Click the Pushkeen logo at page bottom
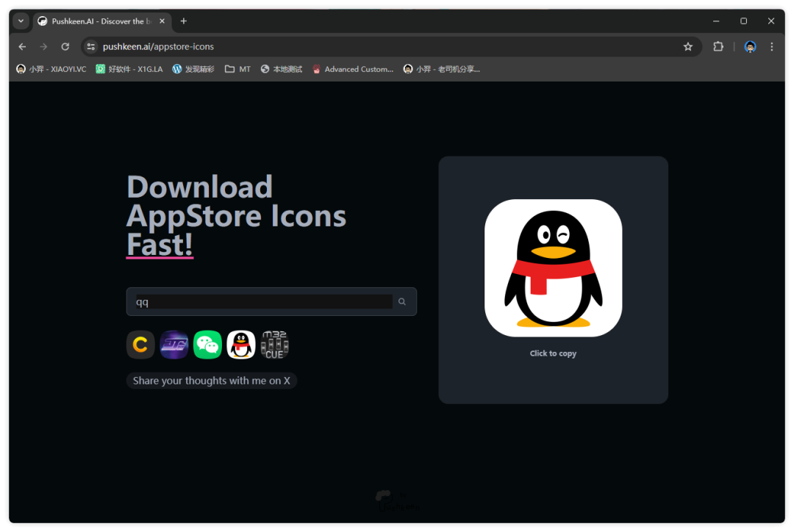Image resolution: width=794 pixels, height=532 pixels. click(x=397, y=500)
